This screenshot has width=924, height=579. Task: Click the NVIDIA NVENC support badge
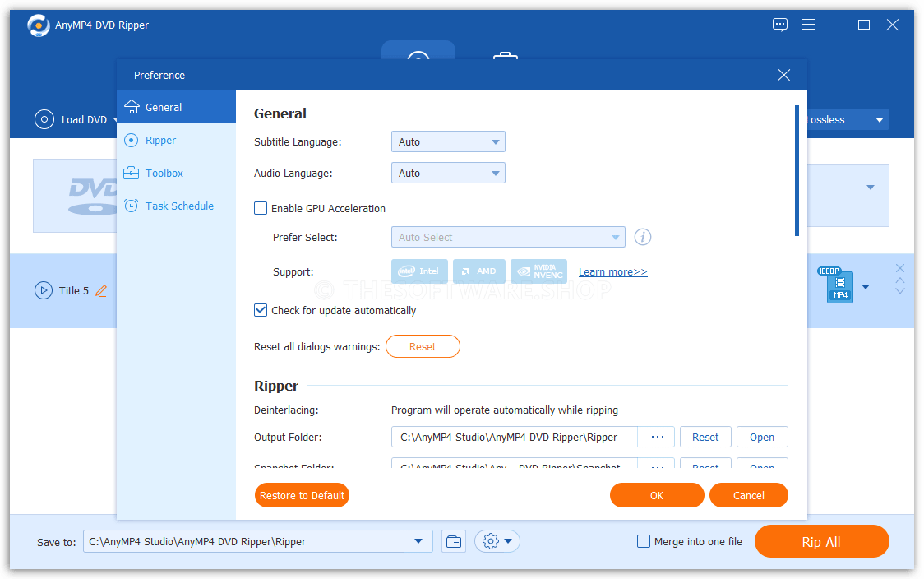pyautogui.click(x=538, y=271)
